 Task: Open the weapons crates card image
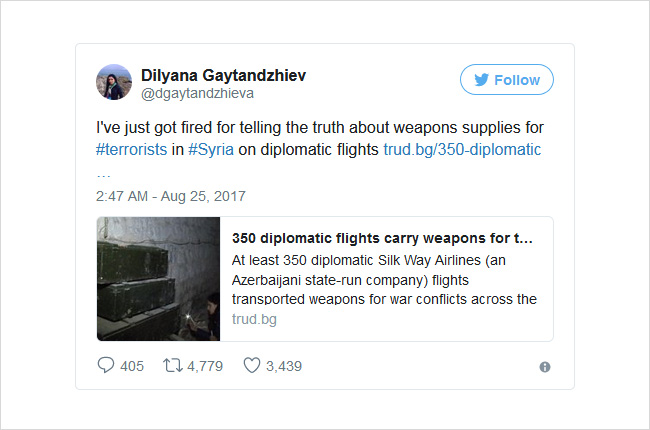tap(158, 279)
